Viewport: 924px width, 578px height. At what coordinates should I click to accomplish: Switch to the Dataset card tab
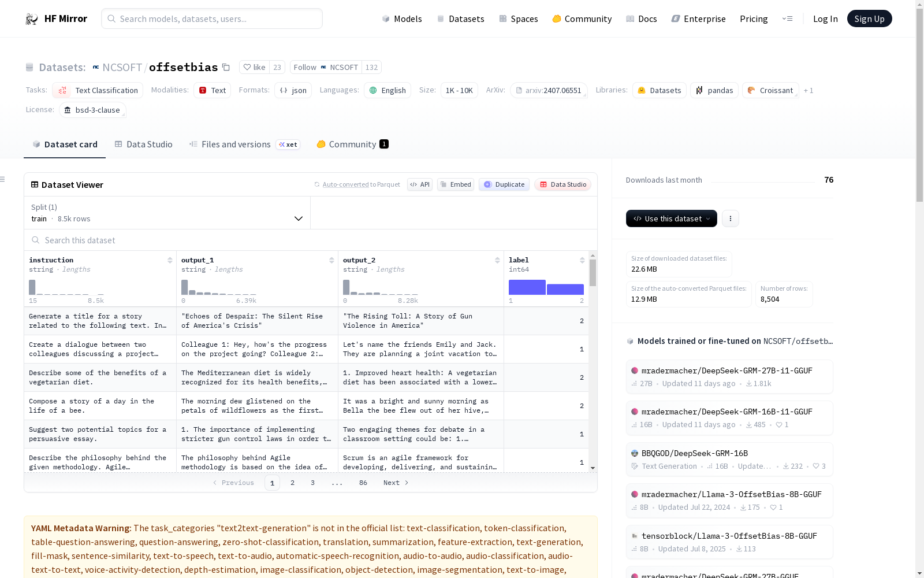point(65,144)
